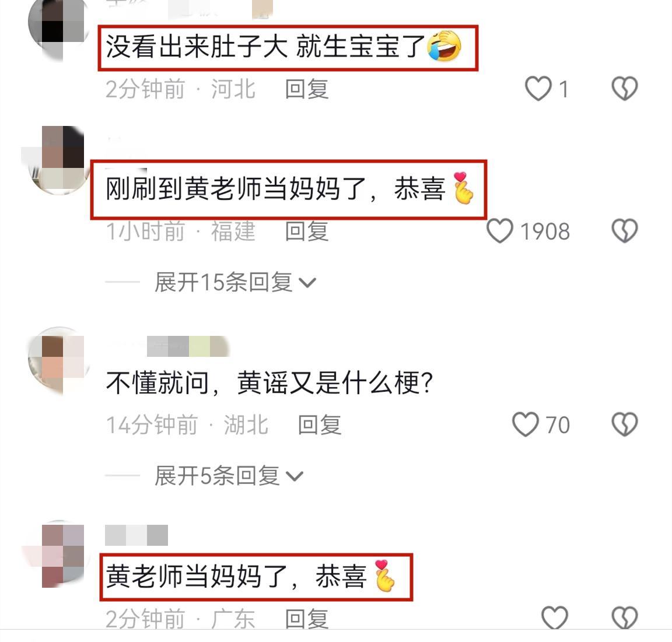Reply (回复) to the Hubei comment
Viewport: 672px width, 642px height.
point(320,425)
